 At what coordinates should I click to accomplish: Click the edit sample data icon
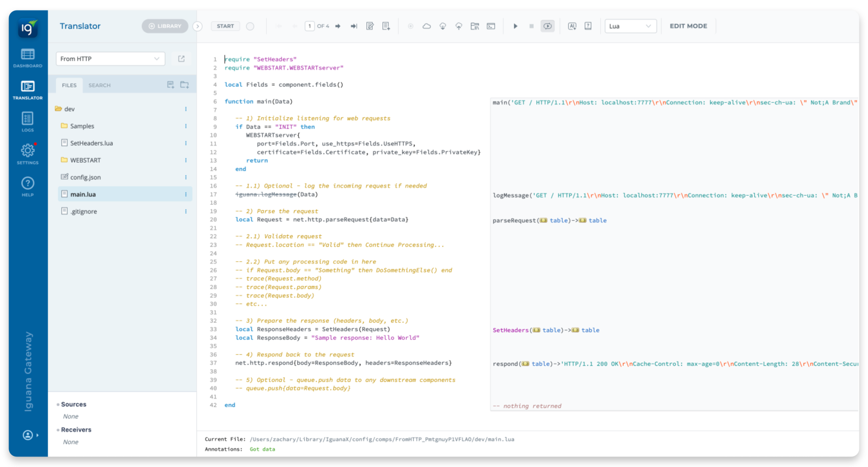click(370, 26)
